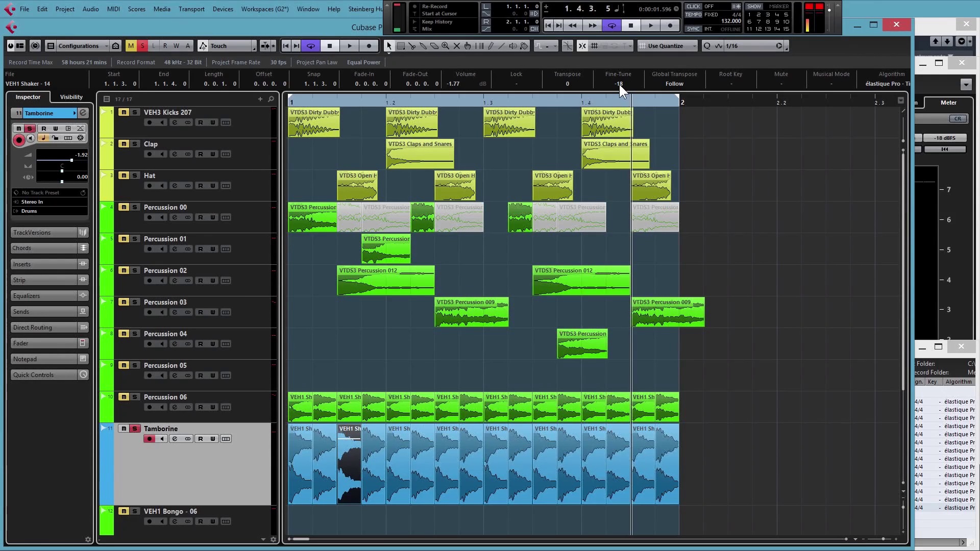This screenshot has width=980, height=551.
Task: Expand the Equalizers inspector section
Action: (x=50, y=296)
